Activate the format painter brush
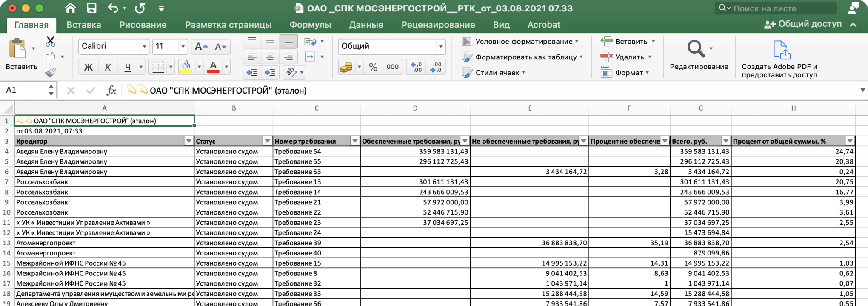The height and width of the screenshot is (306, 868). (51, 72)
